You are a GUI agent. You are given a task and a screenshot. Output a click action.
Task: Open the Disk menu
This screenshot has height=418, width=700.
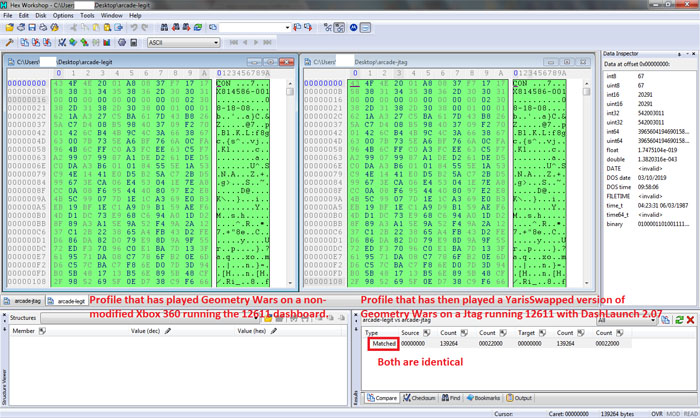(x=41, y=16)
